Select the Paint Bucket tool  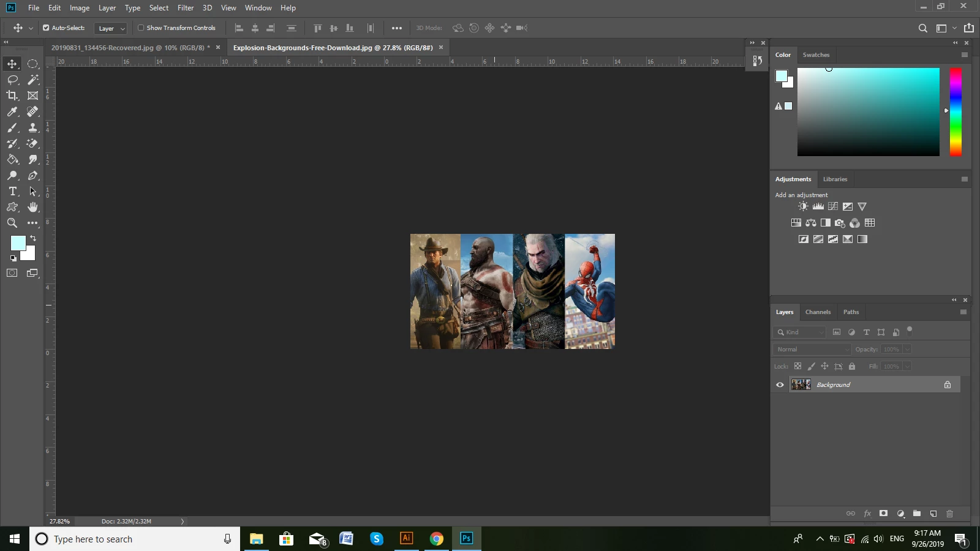click(12, 159)
